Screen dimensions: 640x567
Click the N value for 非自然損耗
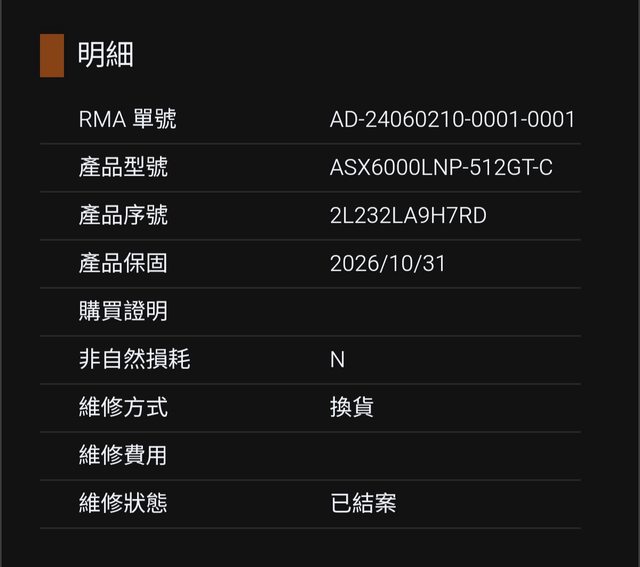(x=337, y=360)
